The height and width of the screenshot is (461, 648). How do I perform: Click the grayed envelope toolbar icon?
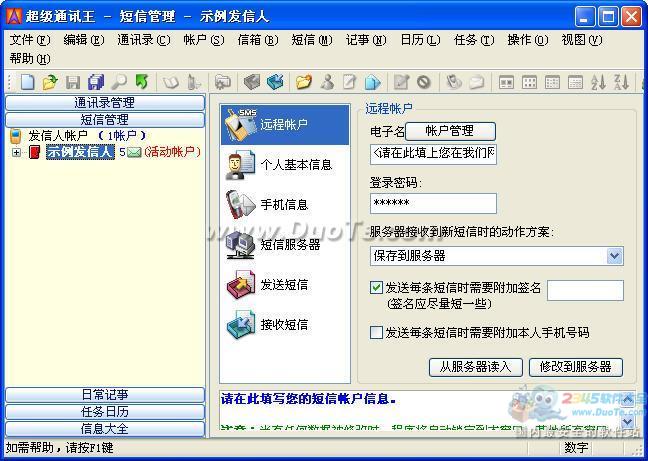(476, 82)
